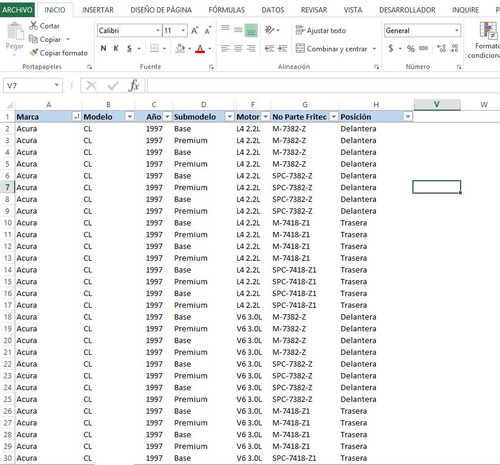Align cell text left

(x=225, y=49)
